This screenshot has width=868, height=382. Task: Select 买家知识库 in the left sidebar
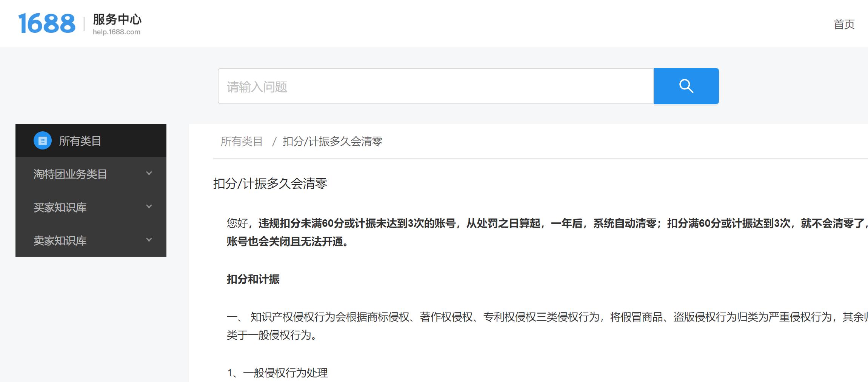[x=60, y=207]
